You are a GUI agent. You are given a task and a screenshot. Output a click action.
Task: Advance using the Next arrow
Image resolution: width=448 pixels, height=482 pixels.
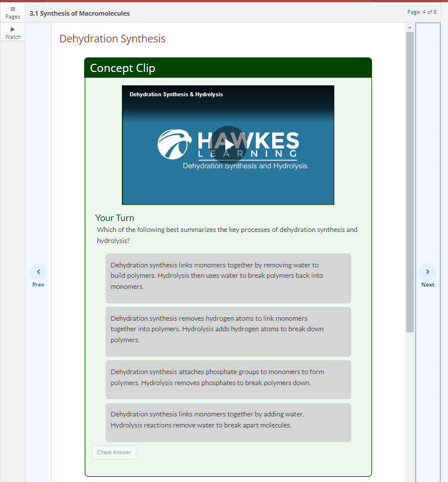click(x=428, y=271)
